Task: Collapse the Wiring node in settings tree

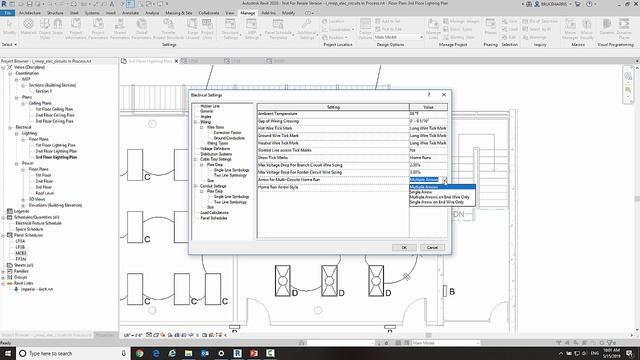Action: coord(195,122)
